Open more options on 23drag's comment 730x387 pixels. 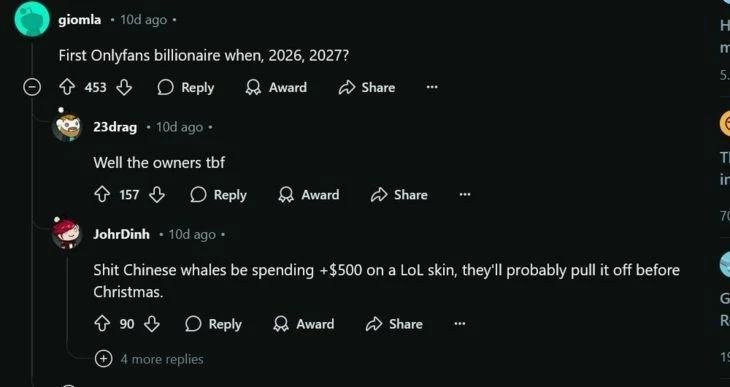[465, 195]
